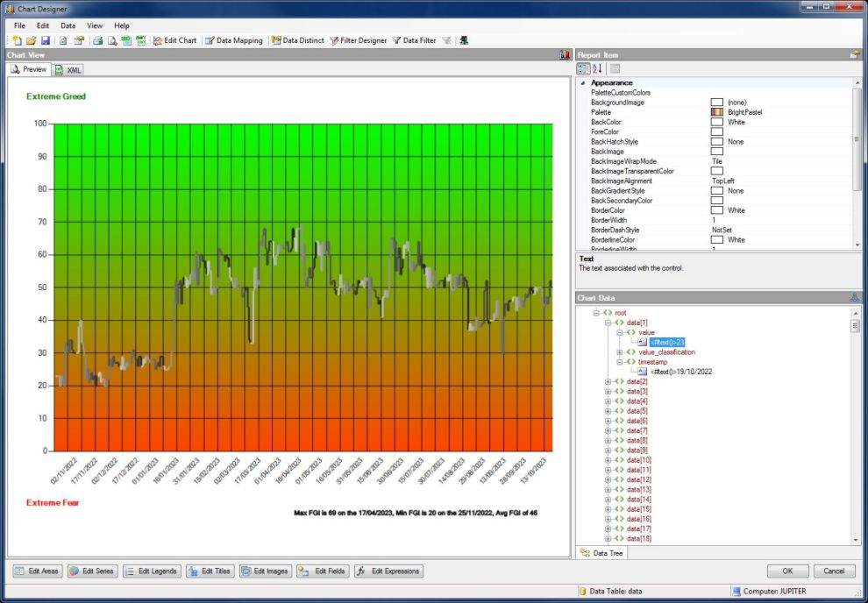Switch to the XML tab
This screenshot has height=603, width=868.
click(x=68, y=70)
